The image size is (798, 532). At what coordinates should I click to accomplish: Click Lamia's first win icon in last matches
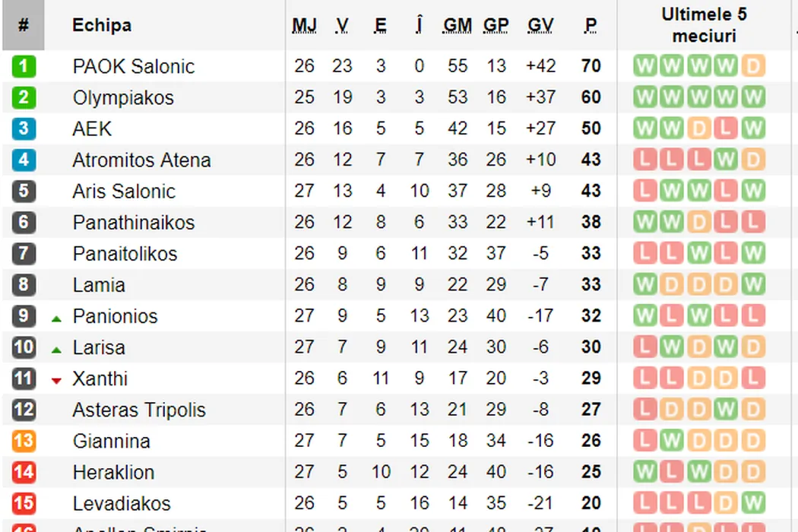[x=644, y=285]
